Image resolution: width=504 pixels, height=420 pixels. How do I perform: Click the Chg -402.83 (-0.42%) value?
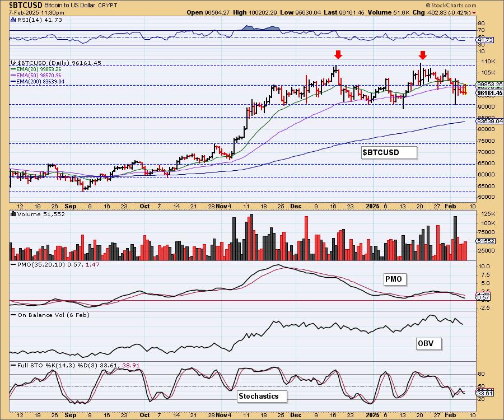coord(441,12)
